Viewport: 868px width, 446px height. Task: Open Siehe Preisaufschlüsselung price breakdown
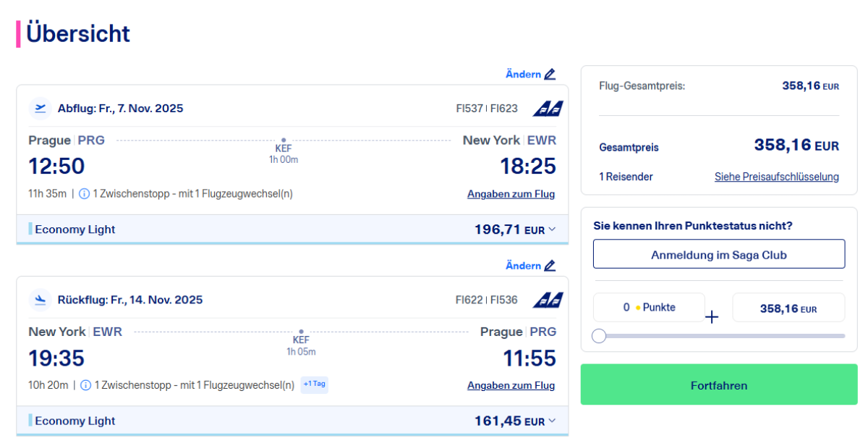tap(776, 177)
